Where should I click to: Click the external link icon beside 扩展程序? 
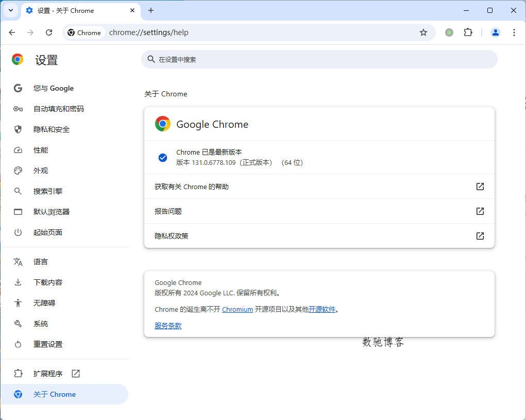pyautogui.click(x=76, y=374)
